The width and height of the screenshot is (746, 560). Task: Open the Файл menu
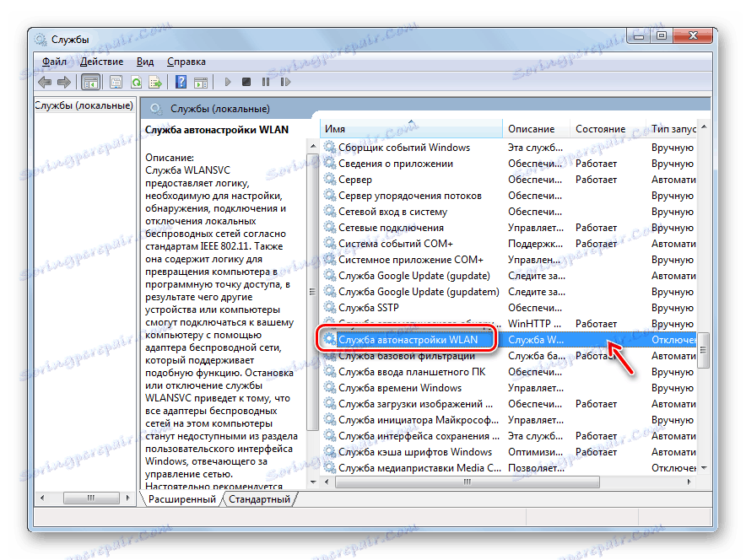(x=54, y=62)
